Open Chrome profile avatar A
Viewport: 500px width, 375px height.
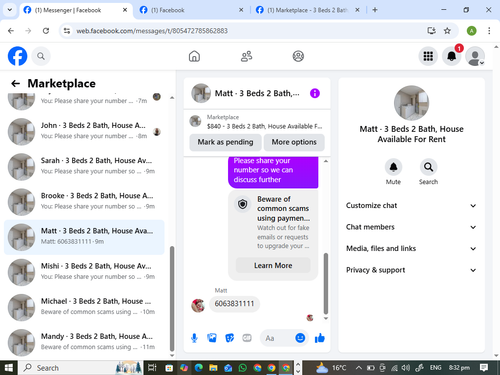coord(471,31)
